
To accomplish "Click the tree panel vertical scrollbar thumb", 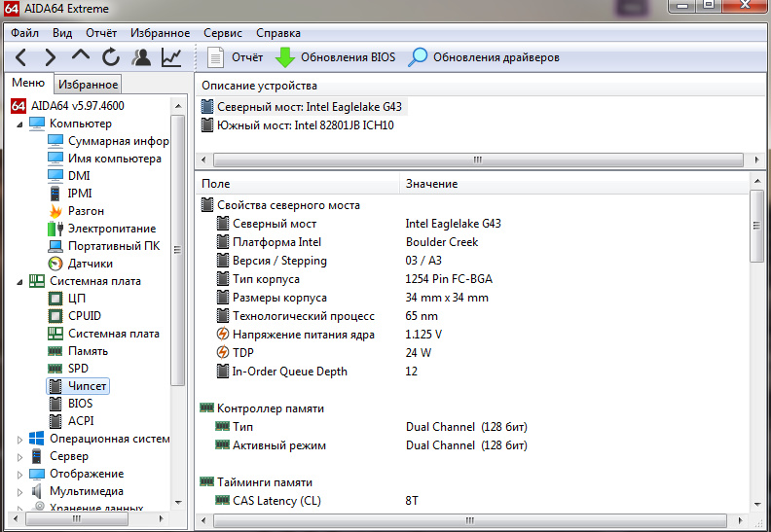I will [x=178, y=250].
